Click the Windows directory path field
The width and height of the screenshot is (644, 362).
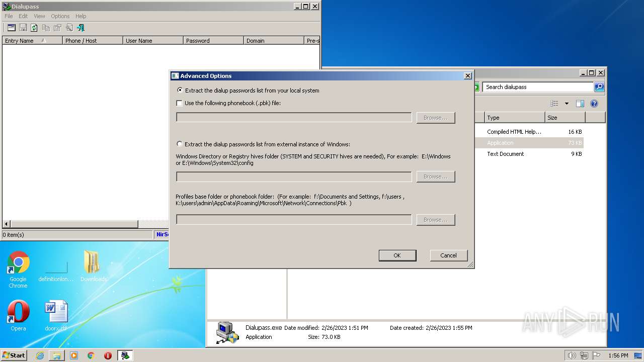pos(294,176)
